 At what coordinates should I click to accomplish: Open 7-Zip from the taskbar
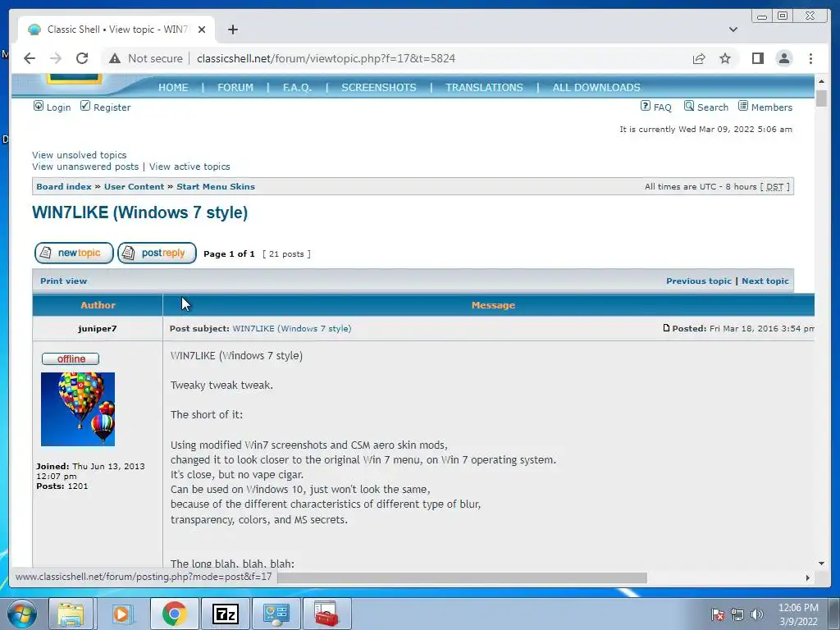click(225, 614)
